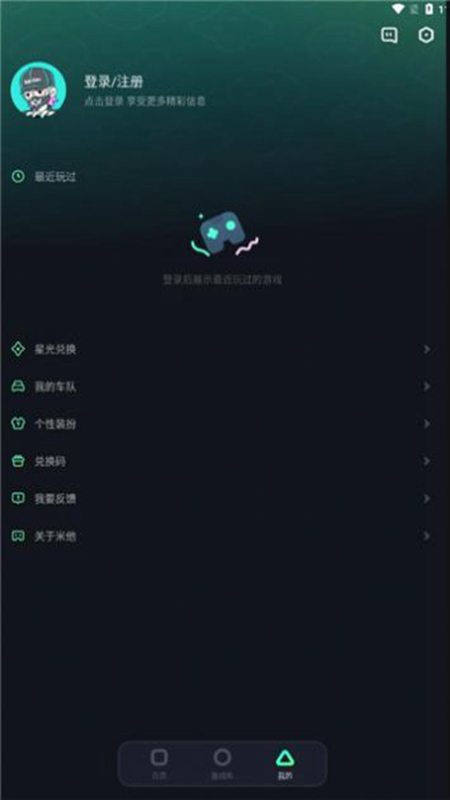Open the 个性装扮 menu entry
The image size is (450, 800).
pyautogui.click(x=225, y=424)
